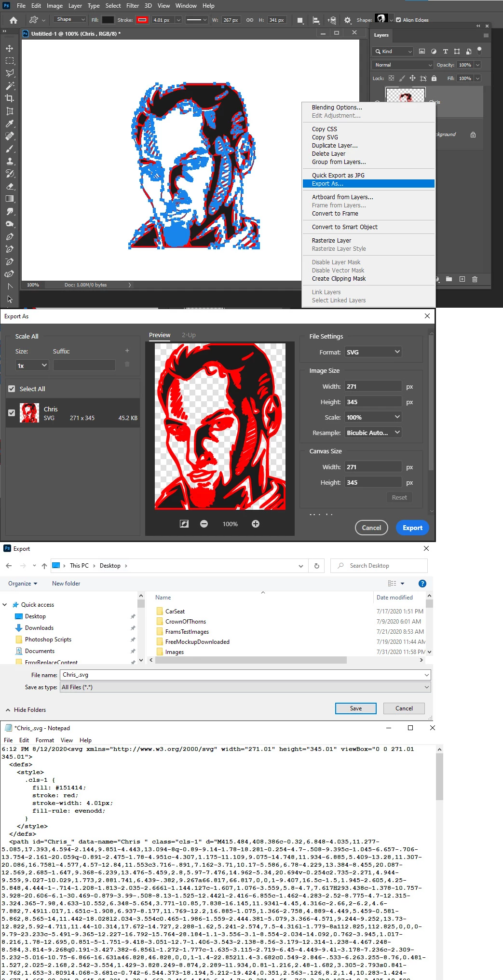The width and height of the screenshot is (503, 980).
Task: Select the Polygonal Lasso tool
Action: 10,73
